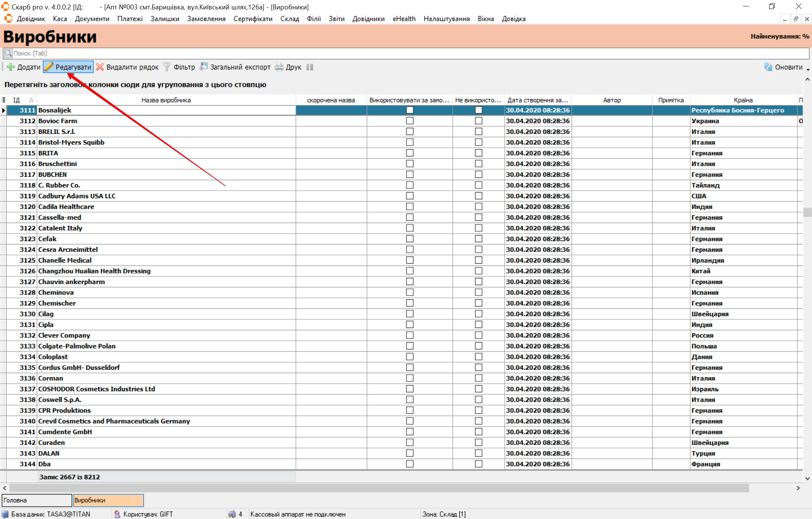This screenshot has width=812, height=519.
Task: Click Загальний експорт icon
Action: [203, 67]
